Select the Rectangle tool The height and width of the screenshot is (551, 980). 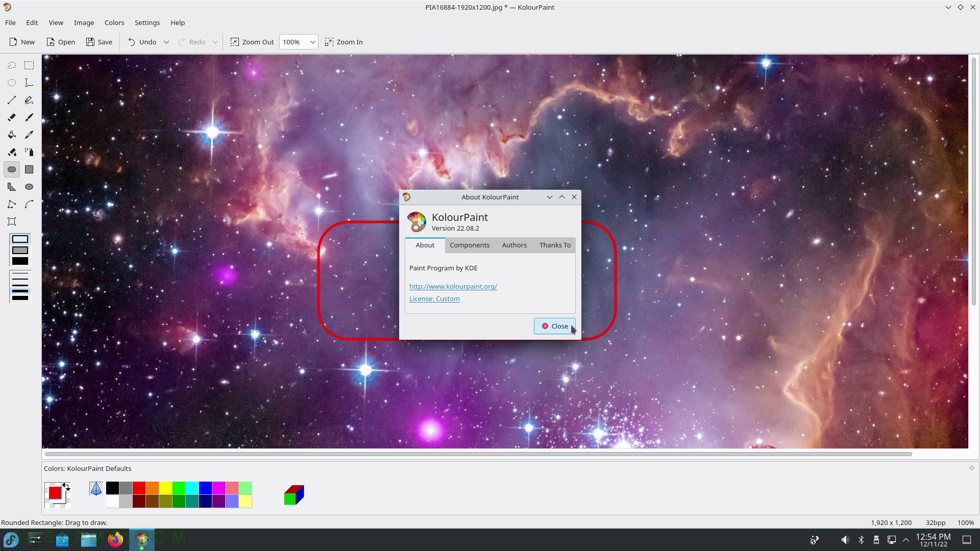pos(29,169)
